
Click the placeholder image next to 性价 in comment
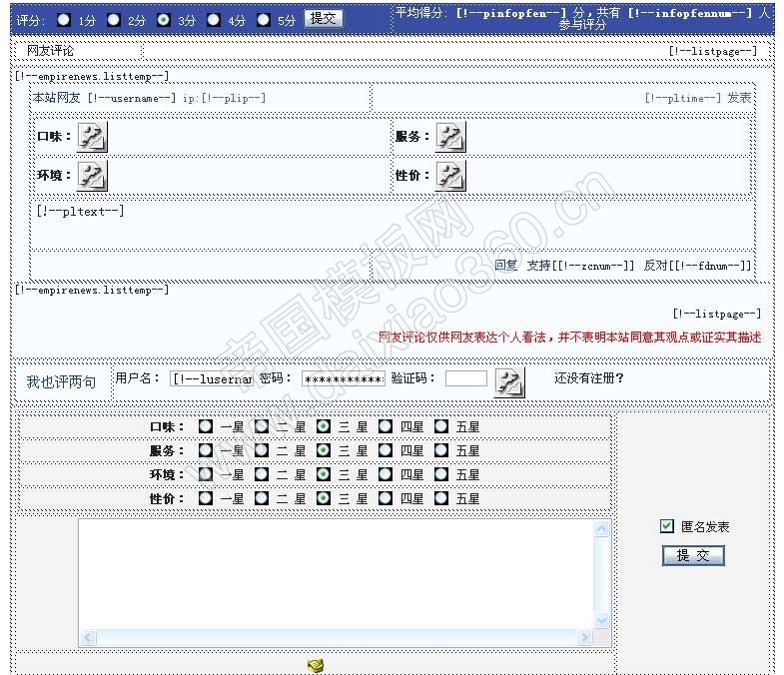tap(450, 176)
